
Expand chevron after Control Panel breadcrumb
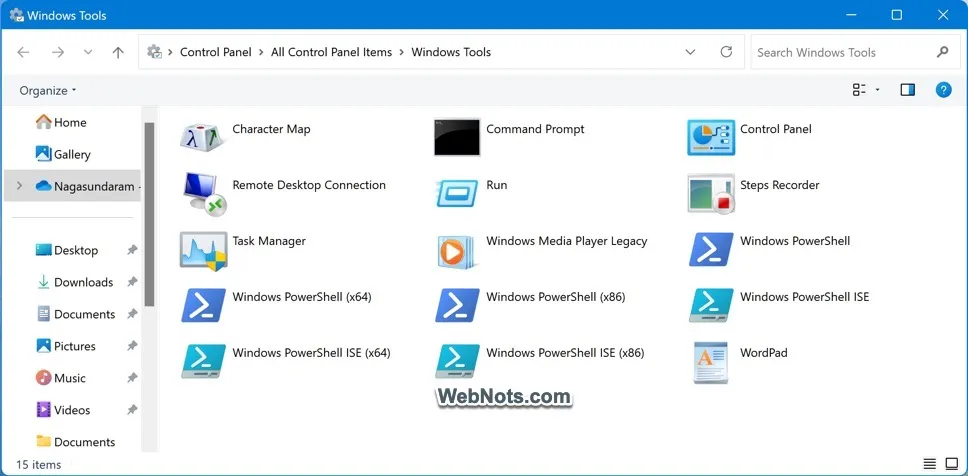pyautogui.click(x=261, y=52)
